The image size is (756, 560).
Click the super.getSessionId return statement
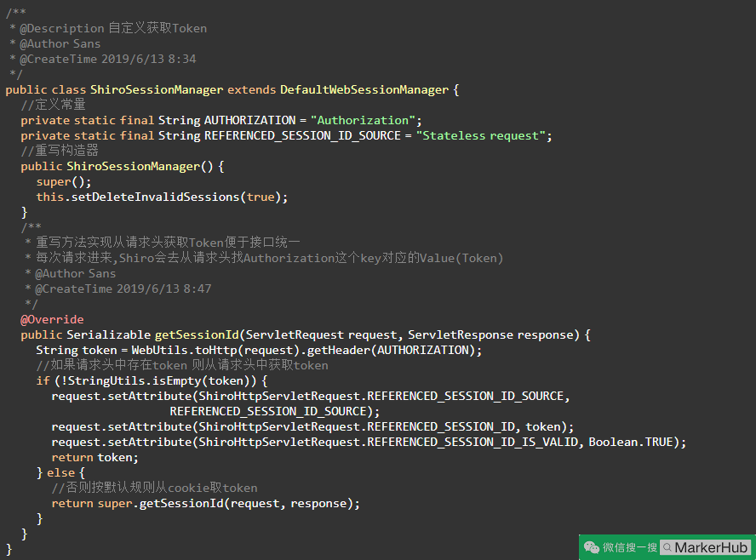point(205,503)
